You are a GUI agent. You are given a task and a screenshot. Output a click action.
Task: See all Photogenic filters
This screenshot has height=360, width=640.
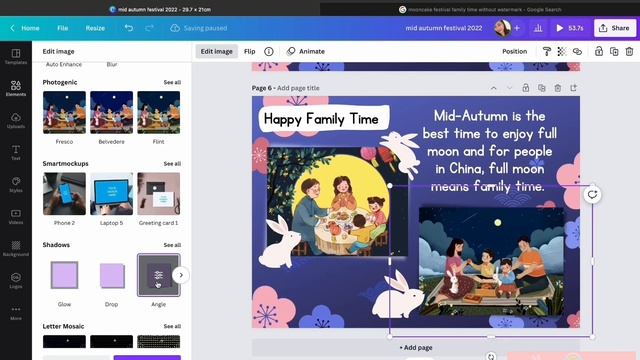pos(172,82)
